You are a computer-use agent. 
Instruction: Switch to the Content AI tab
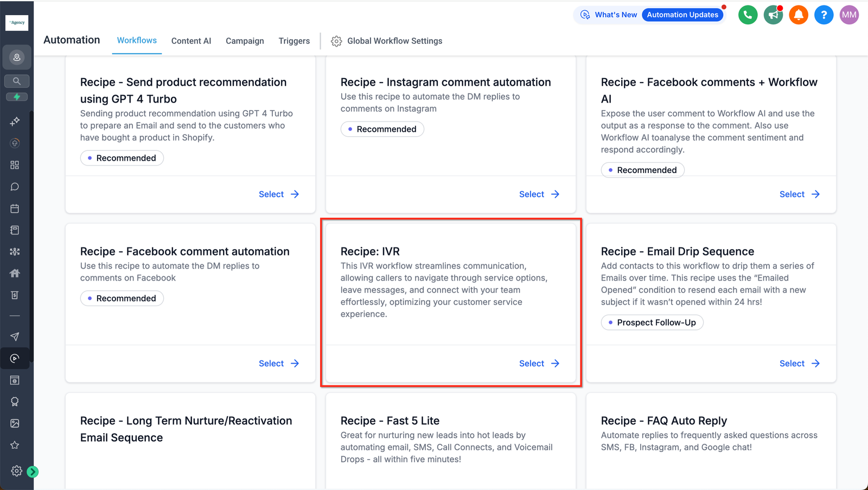[191, 41]
